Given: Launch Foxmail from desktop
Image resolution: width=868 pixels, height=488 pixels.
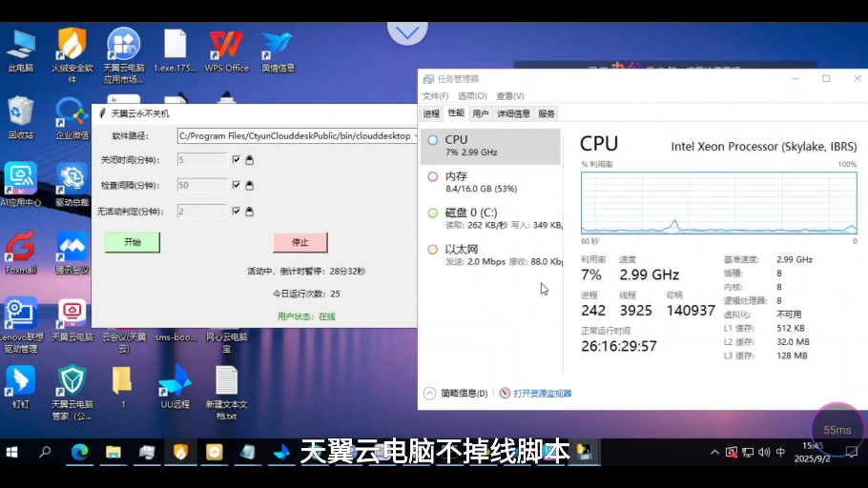Looking at the screenshot, I should pyautogui.click(x=21, y=253).
